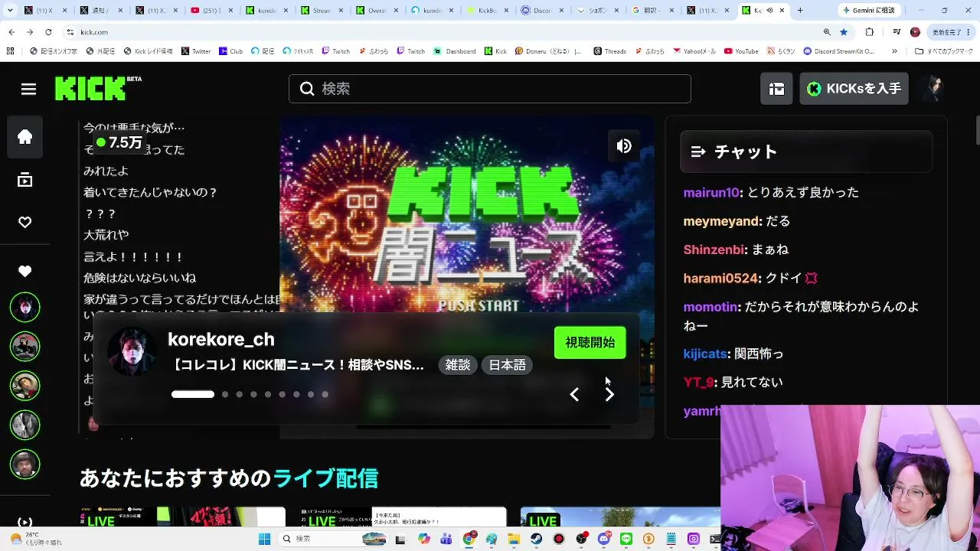Collapse the chat panel using the icon beside チャット
The width and height of the screenshot is (980, 551).
(x=697, y=152)
